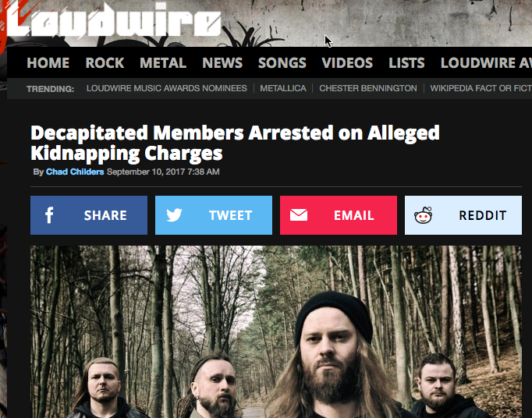Send article using EMAIL button
Image resolution: width=532 pixels, height=418 pixels.
click(339, 215)
